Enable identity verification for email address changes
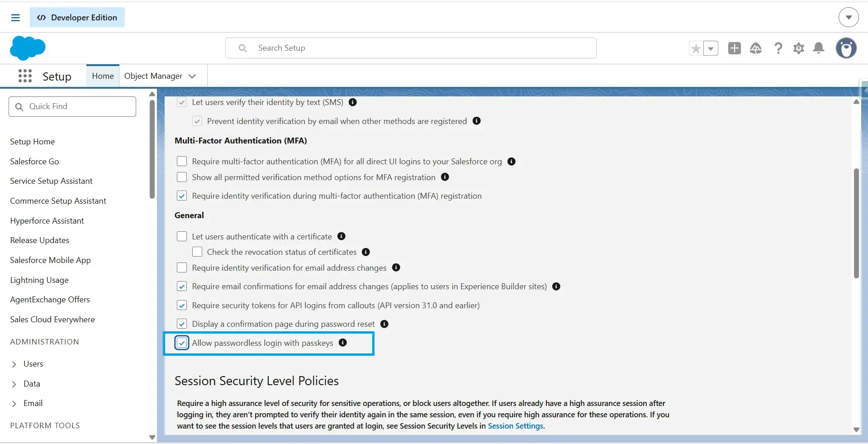Viewport: 868px width, 444px height. pos(182,267)
